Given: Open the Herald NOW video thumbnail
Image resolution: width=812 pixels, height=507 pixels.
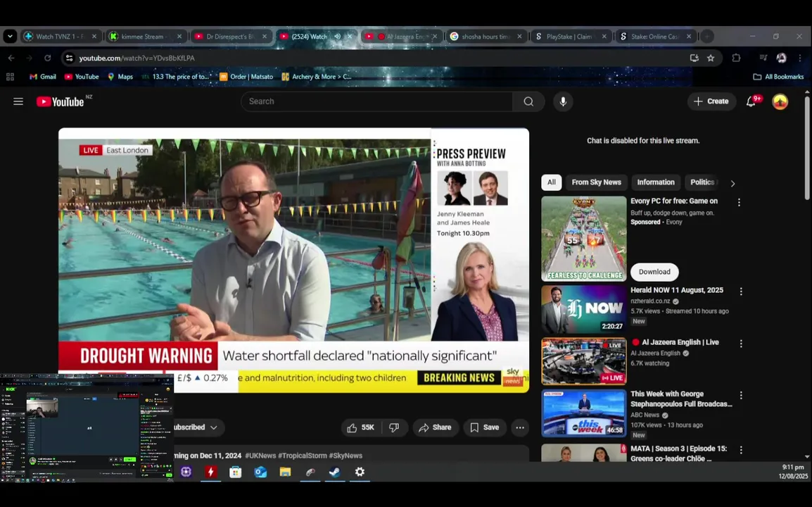Looking at the screenshot, I should 583,310.
